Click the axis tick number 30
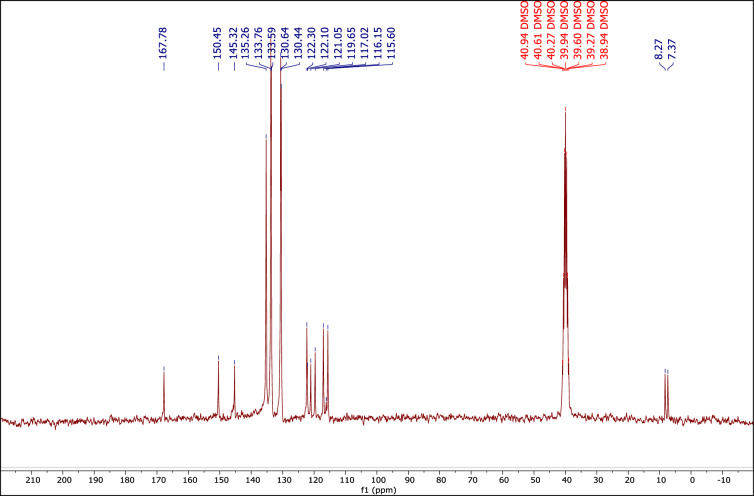This screenshot has width=754, height=496. tap(597, 480)
